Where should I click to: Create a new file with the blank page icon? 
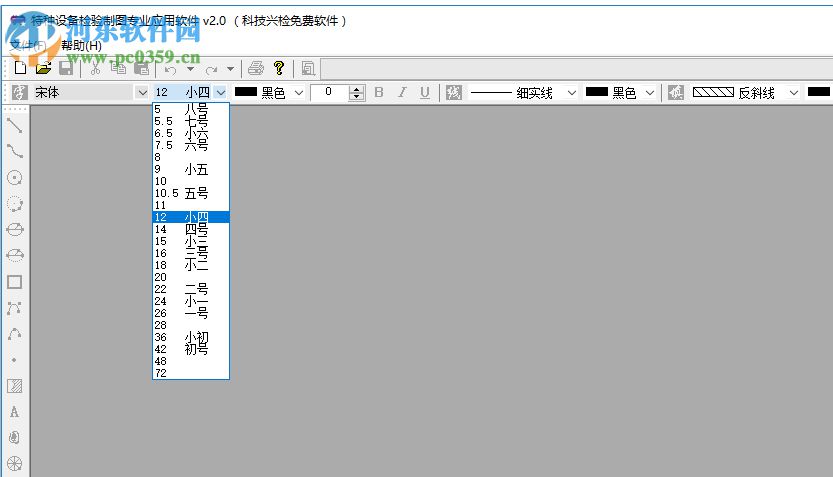(20, 68)
